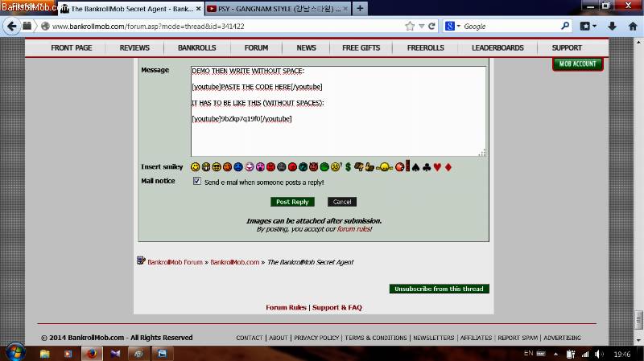Viewport: 644px width, 361px height.
Task: Insert the horned devil smiley
Action: 313,167
